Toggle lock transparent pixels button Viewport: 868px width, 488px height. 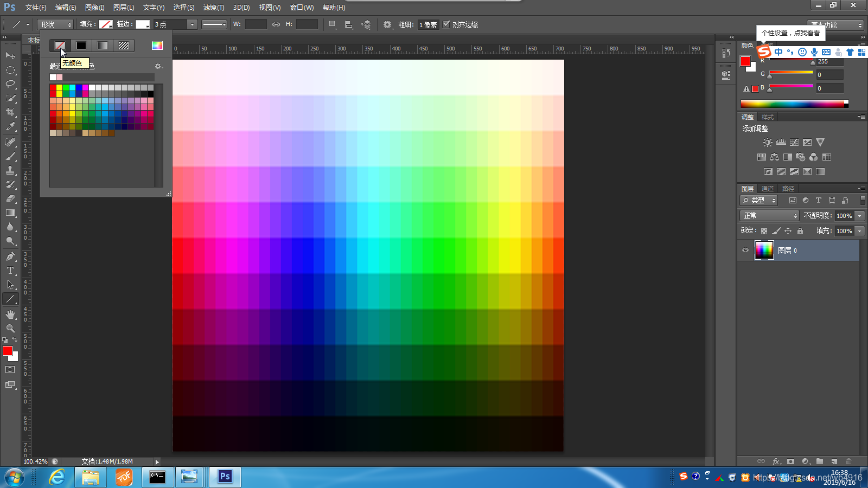point(764,231)
